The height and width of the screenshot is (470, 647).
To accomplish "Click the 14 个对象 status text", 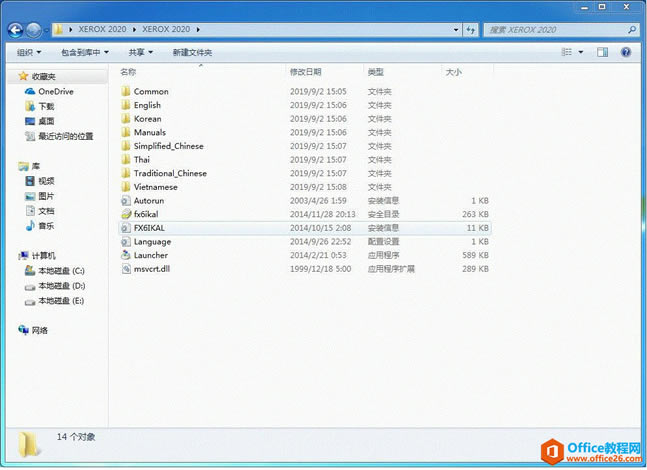I will pyautogui.click(x=76, y=437).
